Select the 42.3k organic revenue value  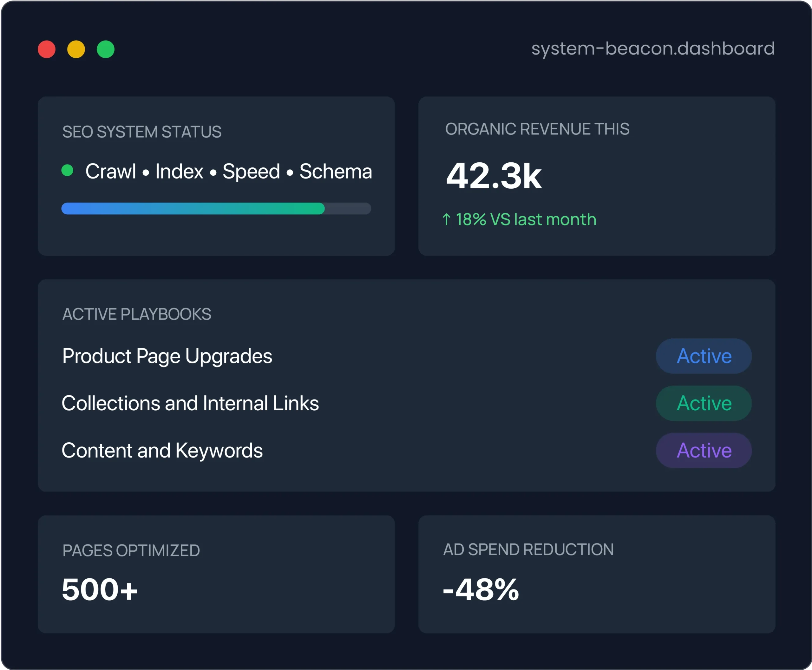pos(494,176)
